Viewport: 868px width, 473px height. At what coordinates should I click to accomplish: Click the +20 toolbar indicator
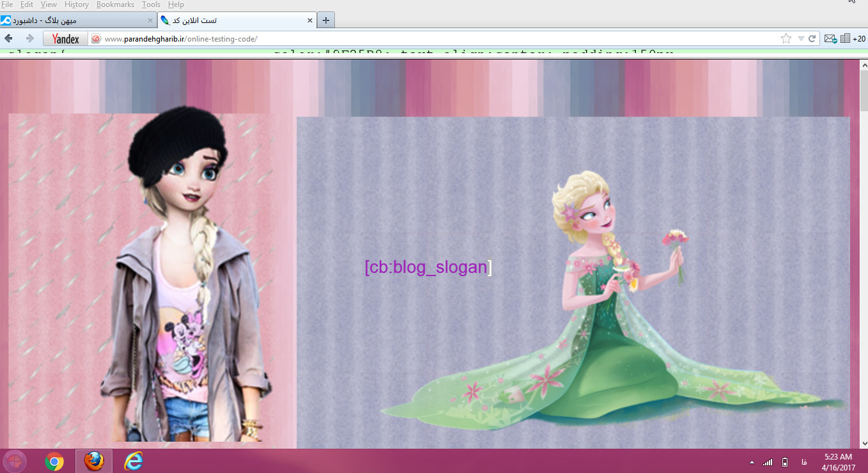[859, 39]
